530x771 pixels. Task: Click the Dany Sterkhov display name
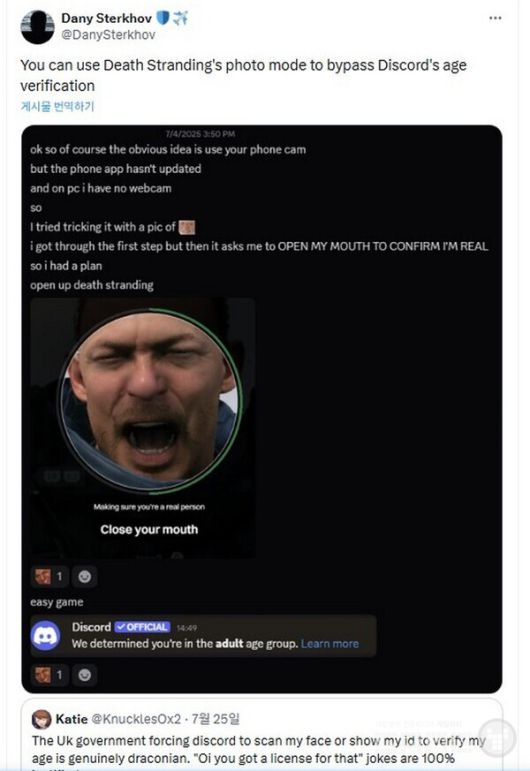pos(106,18)
